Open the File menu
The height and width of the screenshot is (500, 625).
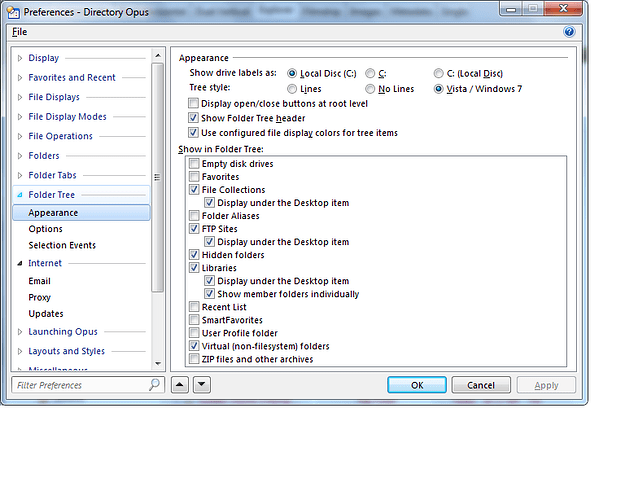pos(20,32)
